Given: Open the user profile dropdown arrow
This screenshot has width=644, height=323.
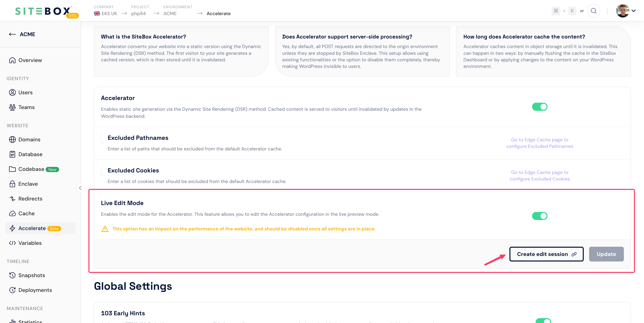Looking at the screenshot, I should pos(633,11).
